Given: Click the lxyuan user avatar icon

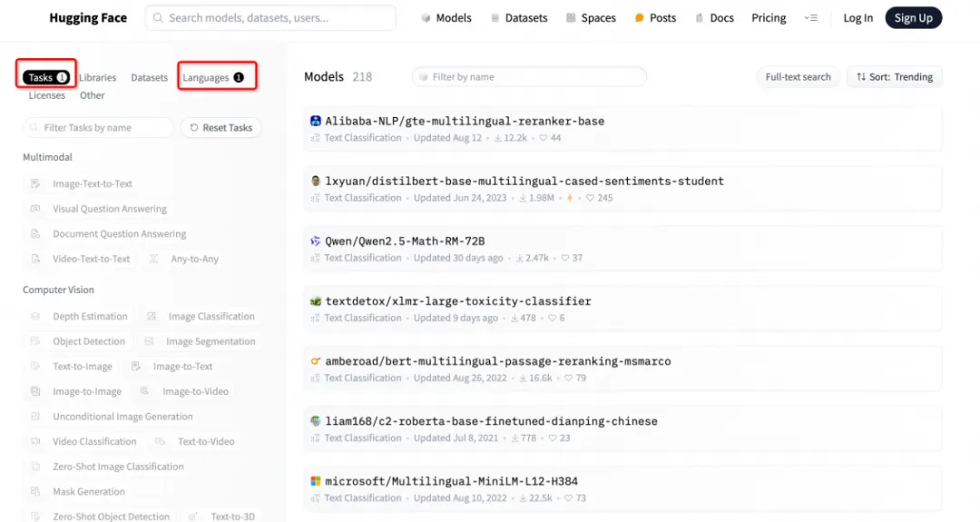Looking at the screenshot, I should [316, 182].
